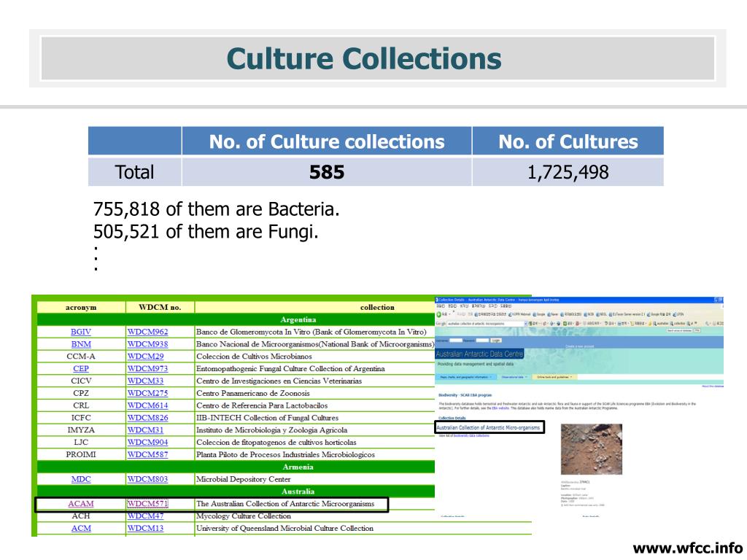Click the 'WDCM no.' column header

(x=160, y=307)
